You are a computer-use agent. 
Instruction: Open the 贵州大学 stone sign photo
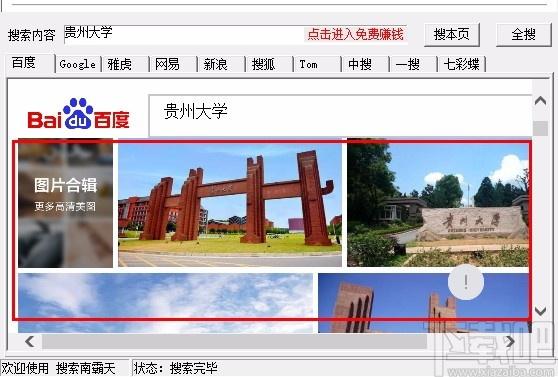(x=438, y=203)
